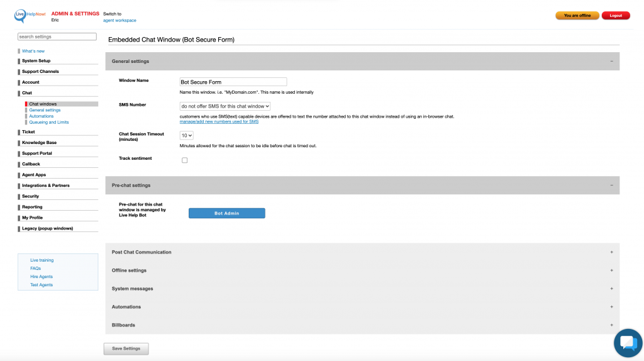This screenshot has width=644, height=361.
Task: Collapse Pre-chat settings with minus icon
Action: pyautogui.click(x=611, y=186)
